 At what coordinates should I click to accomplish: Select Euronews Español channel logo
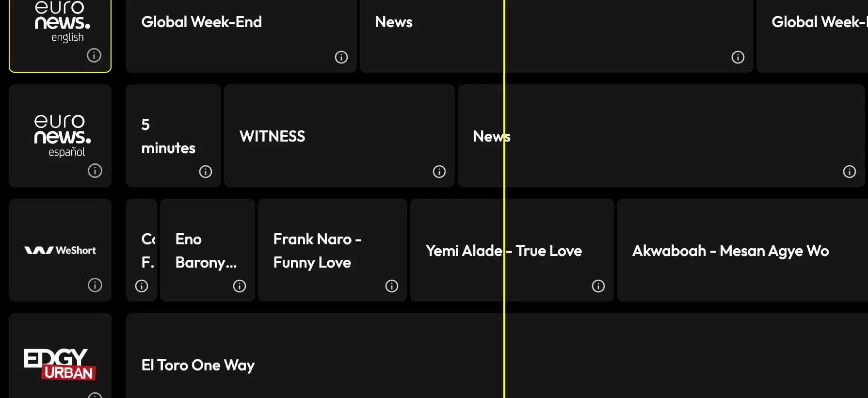[x=62, y=135]
